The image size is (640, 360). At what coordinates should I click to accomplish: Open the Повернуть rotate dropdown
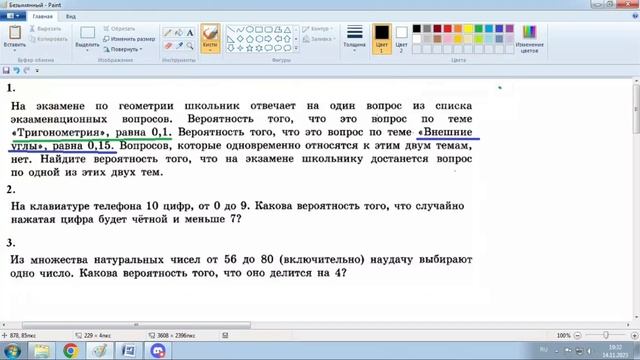coord(122,49)
